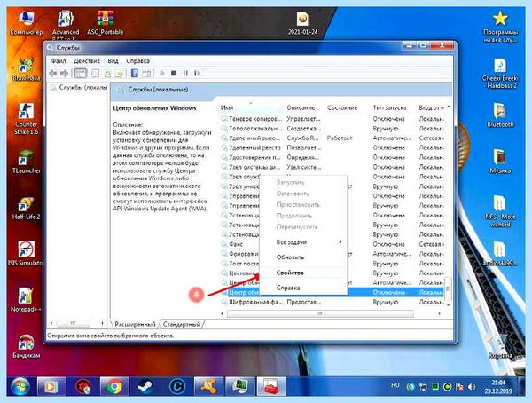
Task: Select the Теневое копирование service row
Action: [332, 119]
